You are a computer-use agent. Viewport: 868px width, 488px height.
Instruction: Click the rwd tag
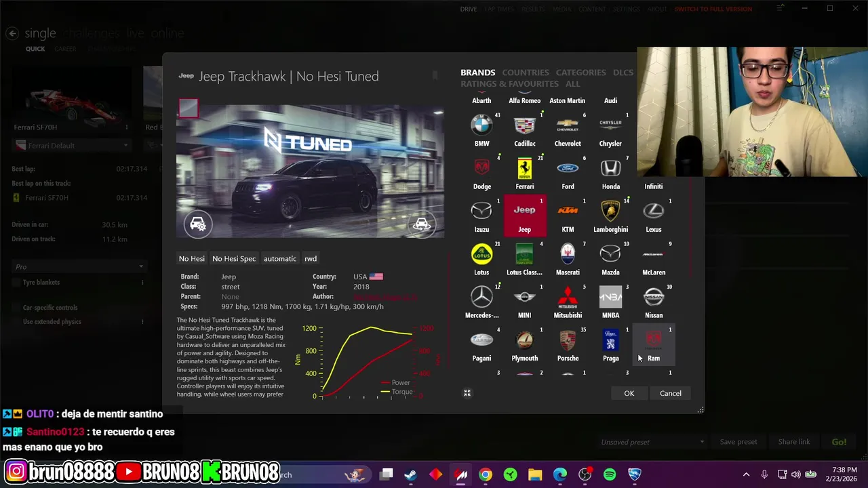311,259
